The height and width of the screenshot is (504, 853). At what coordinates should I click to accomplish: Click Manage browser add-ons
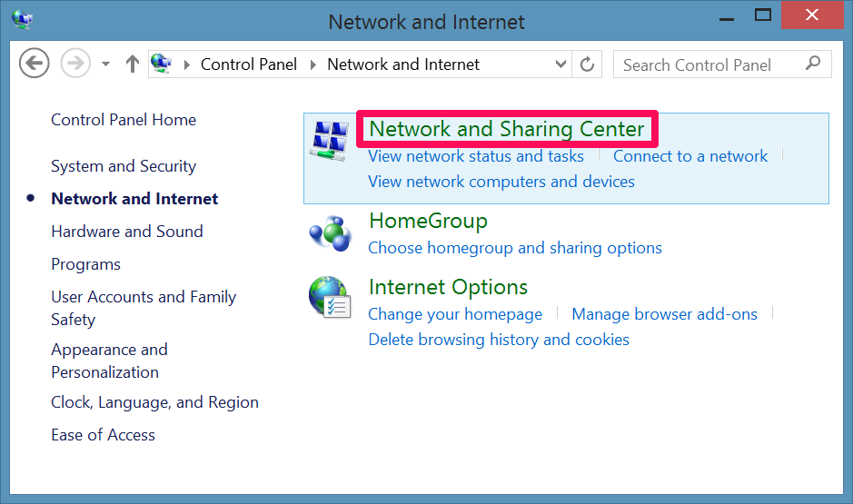(664, 314)
